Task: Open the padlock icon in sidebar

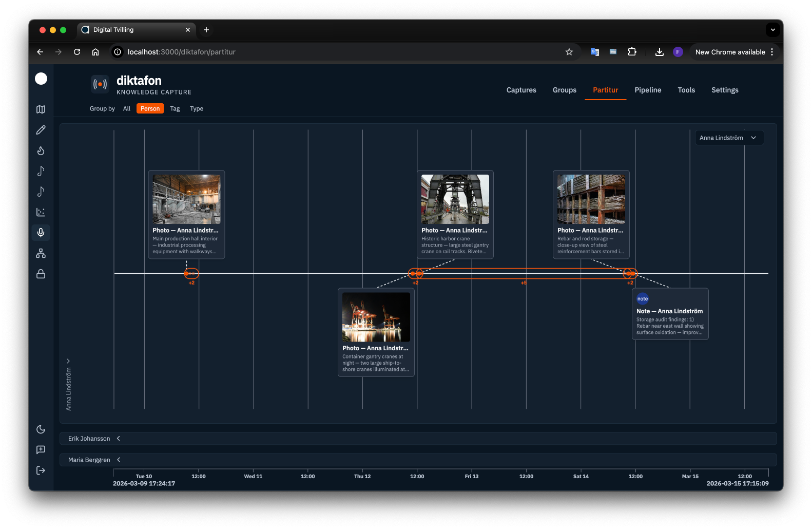Action: (41, 274)
